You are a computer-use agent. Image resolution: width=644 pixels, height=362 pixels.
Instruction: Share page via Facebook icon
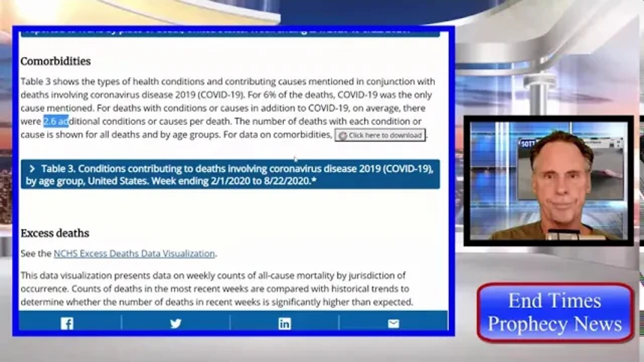(x=67, y=323)
